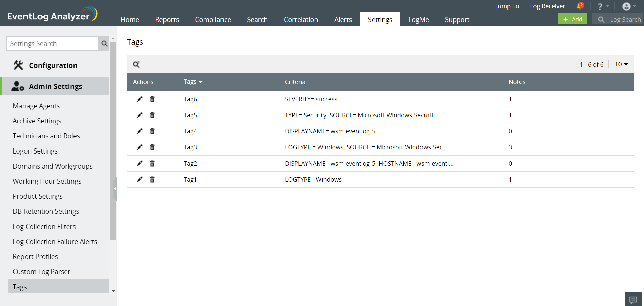Delete Tag4 using the trash icon
Image resolution: width=644 pixels, height=306 pixels.
click(x=152, y=131)
